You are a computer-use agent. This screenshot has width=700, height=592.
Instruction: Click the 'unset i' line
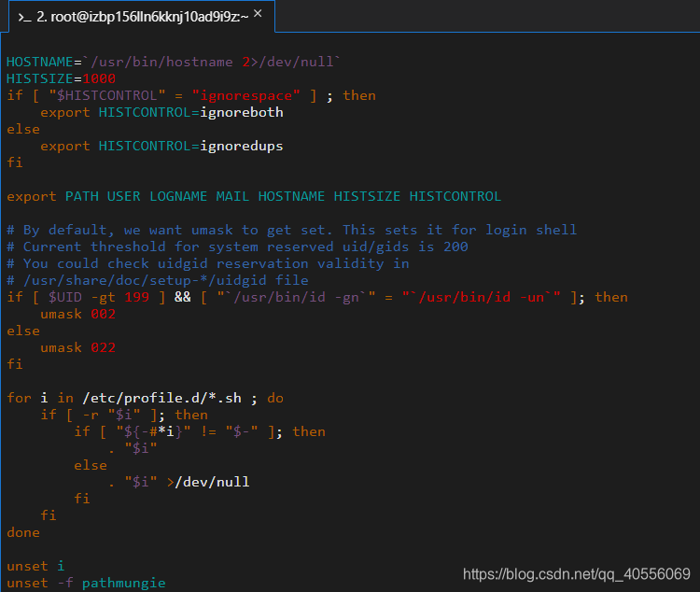coord(35,566)
